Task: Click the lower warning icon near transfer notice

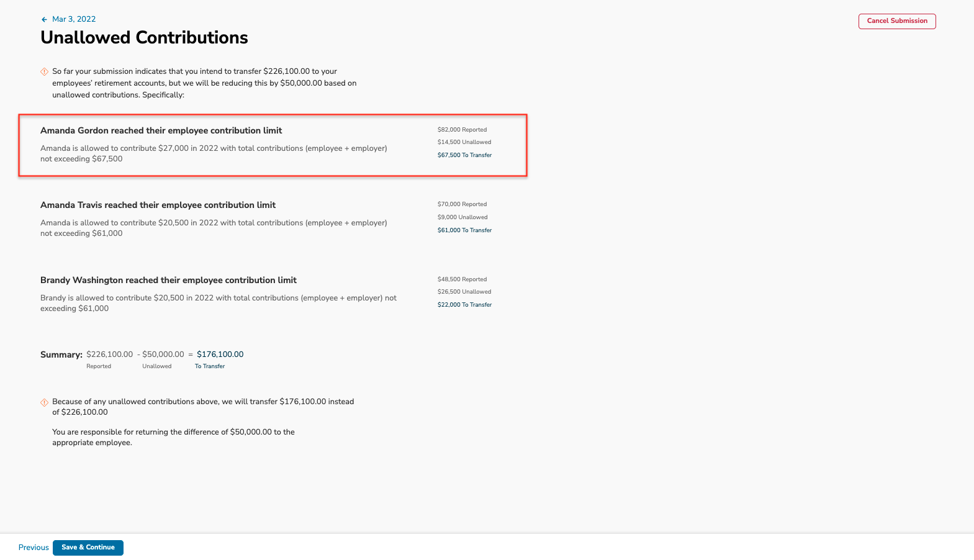Action: click(x=45, y=402)
